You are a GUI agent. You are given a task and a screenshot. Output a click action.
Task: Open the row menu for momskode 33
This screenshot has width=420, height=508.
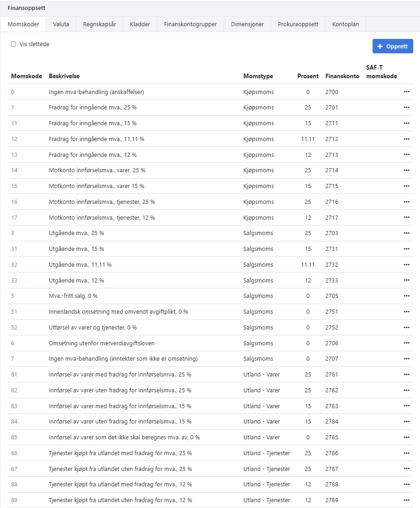406,280
